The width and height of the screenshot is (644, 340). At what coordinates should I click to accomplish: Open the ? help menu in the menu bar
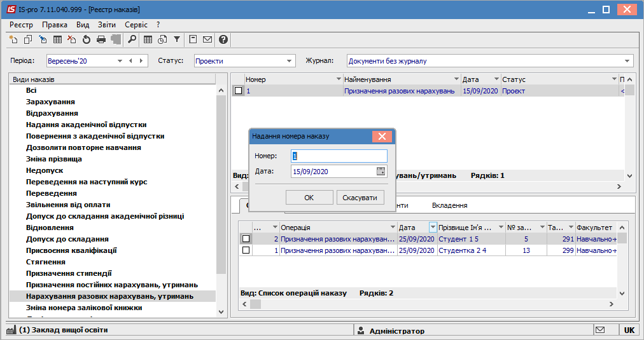(158, 25)
